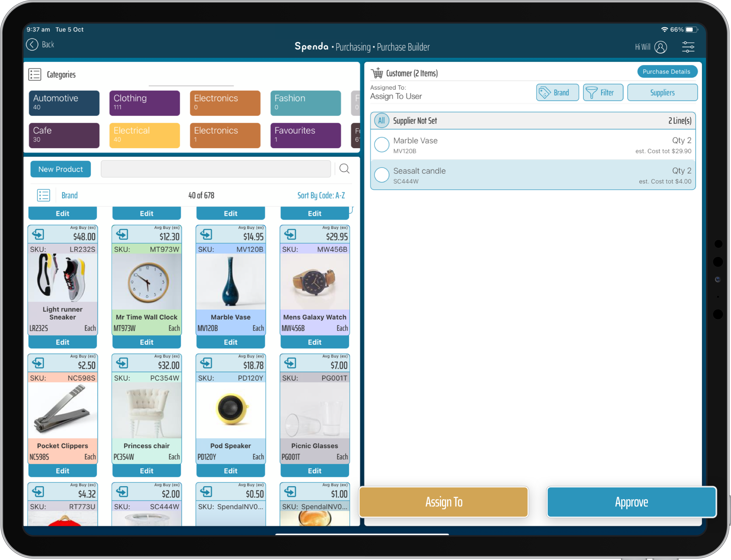This screenshot has height=560, width=731.
Task: Add Mr Time Wall Clock using its import icon
Action: (x=122, y=234)
